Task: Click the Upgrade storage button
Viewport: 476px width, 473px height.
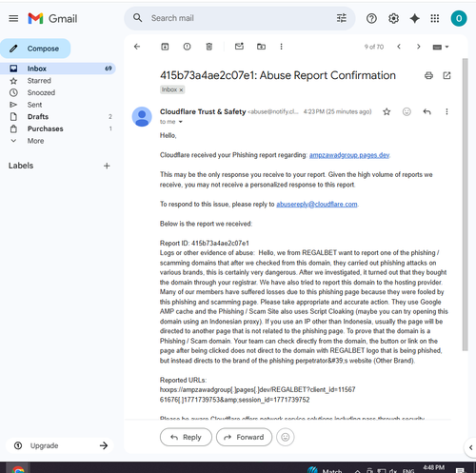Action: click(x=60, y=445)
